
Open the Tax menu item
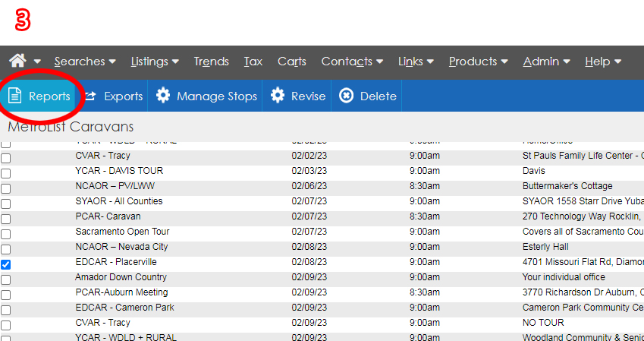tap(253, 62)
